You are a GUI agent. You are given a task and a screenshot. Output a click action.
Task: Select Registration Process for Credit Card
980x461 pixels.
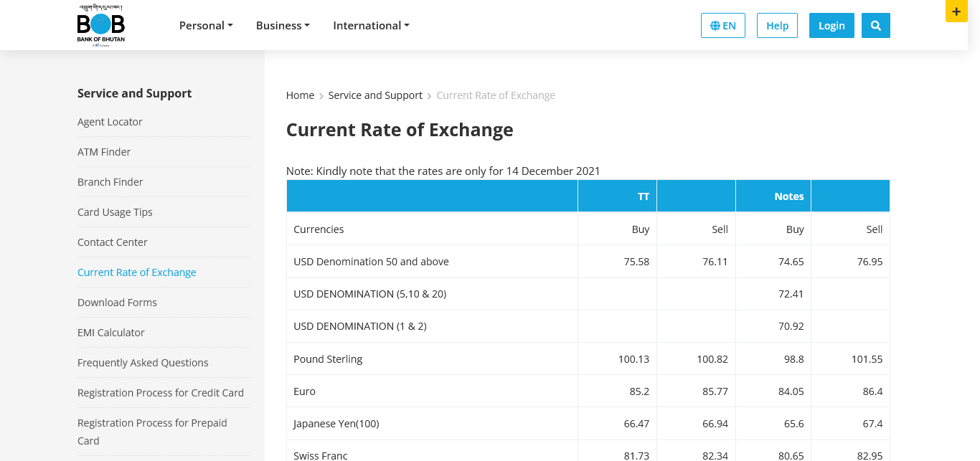point(161,393)
